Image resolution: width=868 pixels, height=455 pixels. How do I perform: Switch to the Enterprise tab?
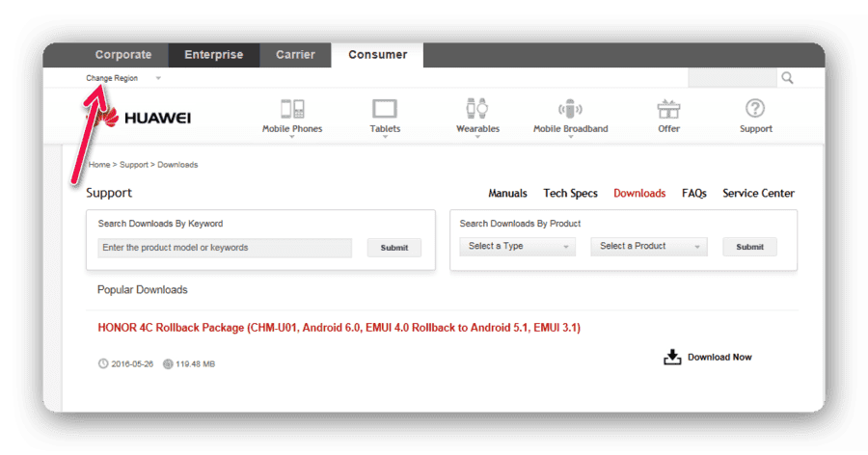pyautogui.click(x=214, y=55)
